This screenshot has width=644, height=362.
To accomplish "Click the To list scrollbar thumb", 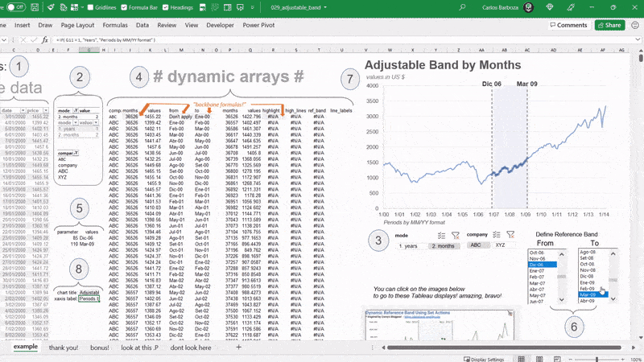I will click(613, 280).
